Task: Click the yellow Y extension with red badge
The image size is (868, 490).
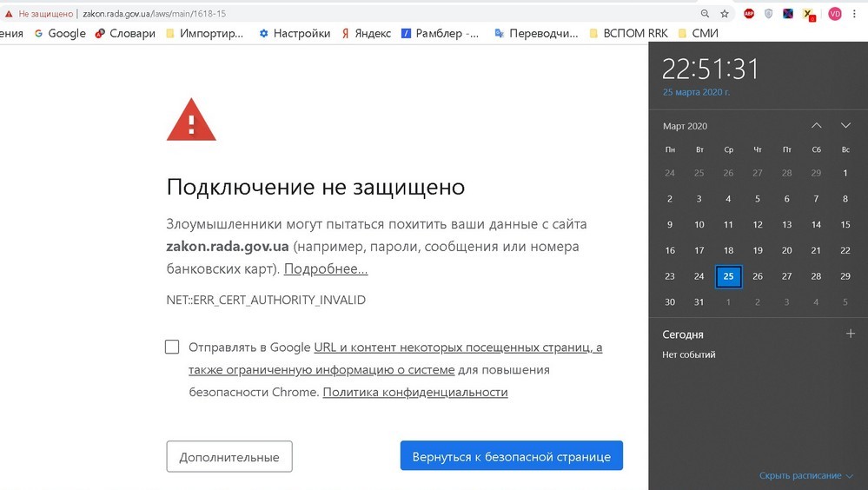Action: 809,15
